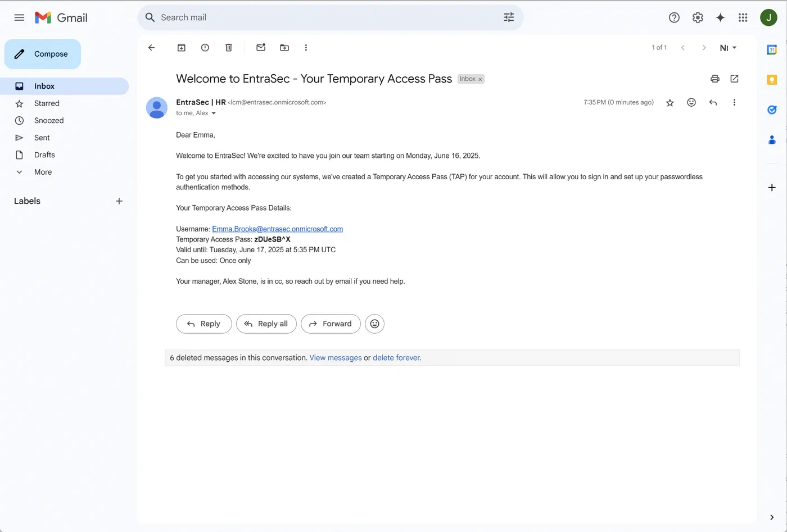Click the back arrow to inbox
Screen dimensions: 787x532
(151, 48)
